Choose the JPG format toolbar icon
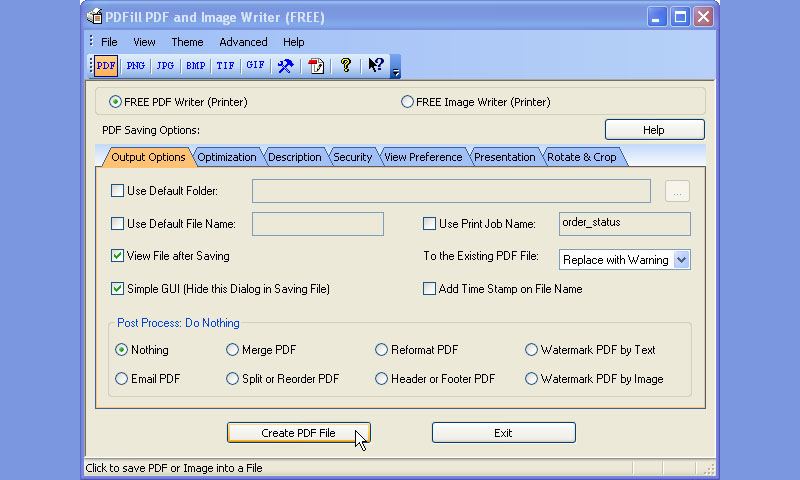Image resolution: width=800 pixels, height=480 pixels. tap(165, 66)
